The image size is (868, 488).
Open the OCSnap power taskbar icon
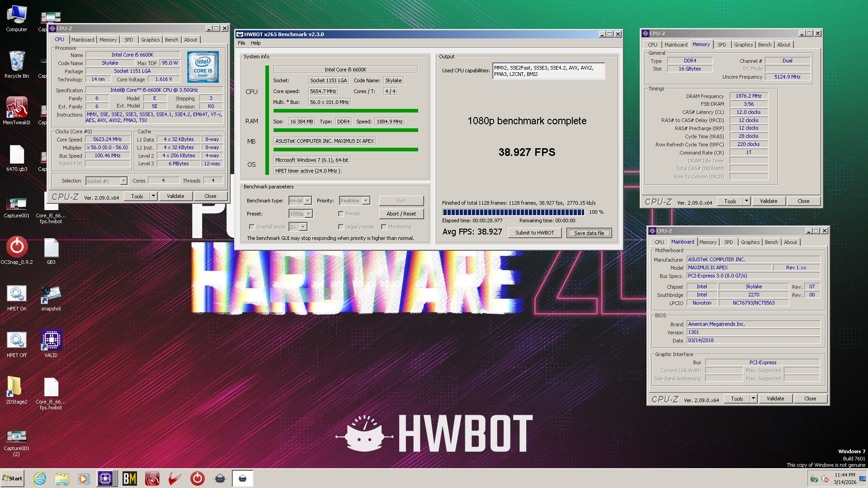(x=197, y=479)
